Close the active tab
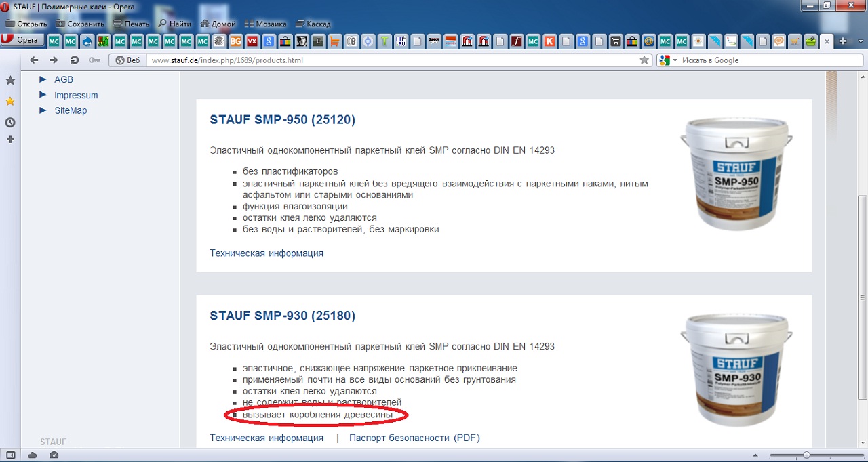The height and width of the screenshot is (462, 868). (827, 41)
